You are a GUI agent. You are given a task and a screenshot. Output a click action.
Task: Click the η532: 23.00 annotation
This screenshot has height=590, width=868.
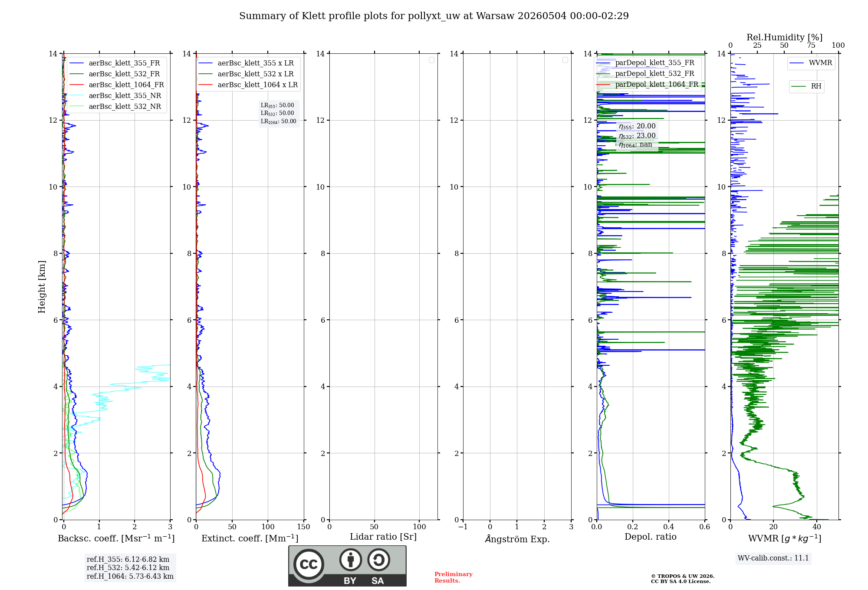pyautogui.click(x=637, y=136)
